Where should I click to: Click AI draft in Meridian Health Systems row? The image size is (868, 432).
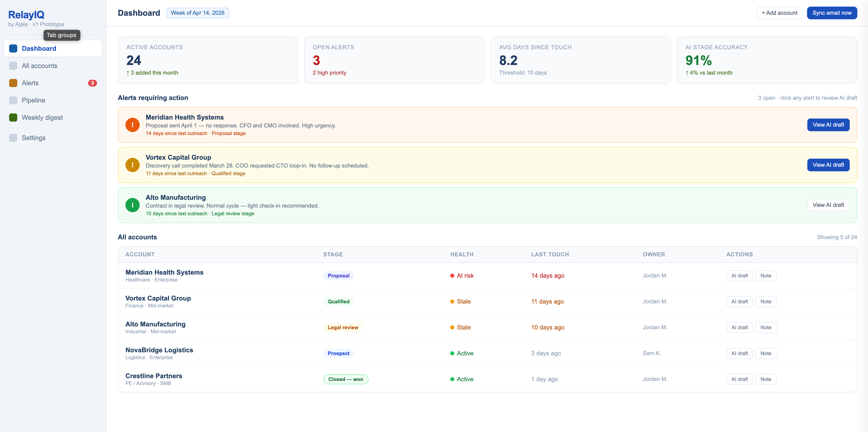[739, 276]
